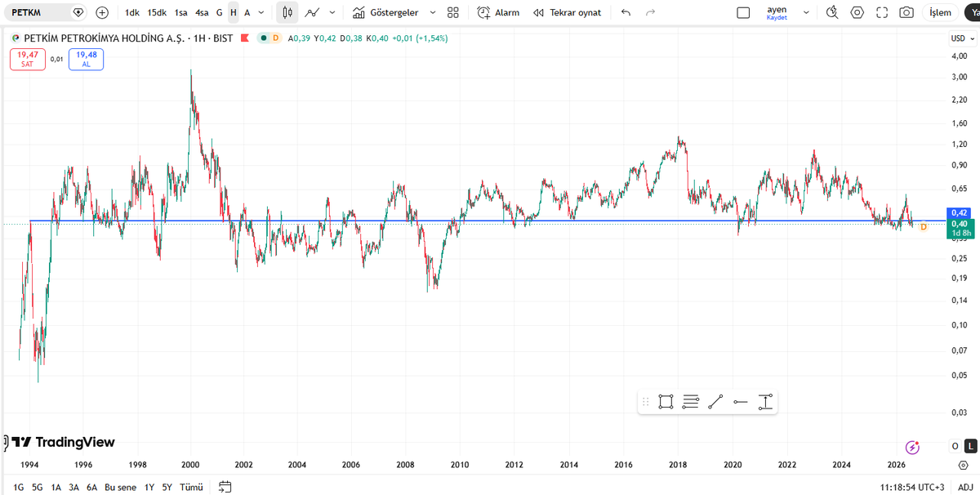The height and width of the screenshot is (495, 980).
Task: Switch to the G daily timeframe
Action: click(x=219, y=12)
